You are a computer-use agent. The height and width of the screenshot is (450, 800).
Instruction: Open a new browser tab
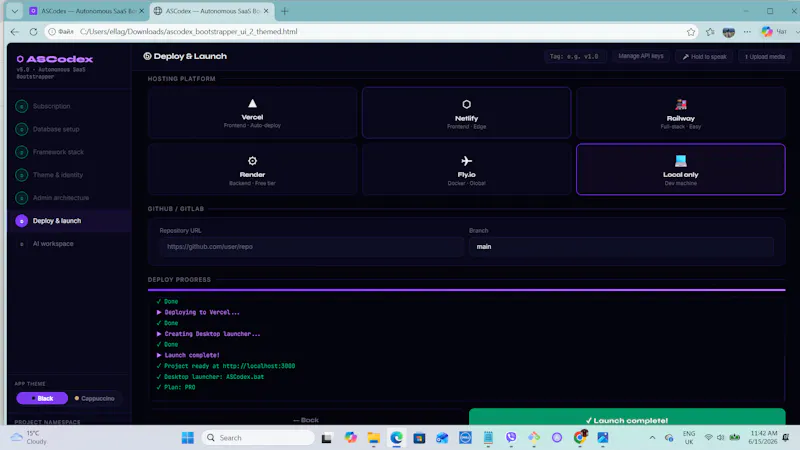coord(285,11)
